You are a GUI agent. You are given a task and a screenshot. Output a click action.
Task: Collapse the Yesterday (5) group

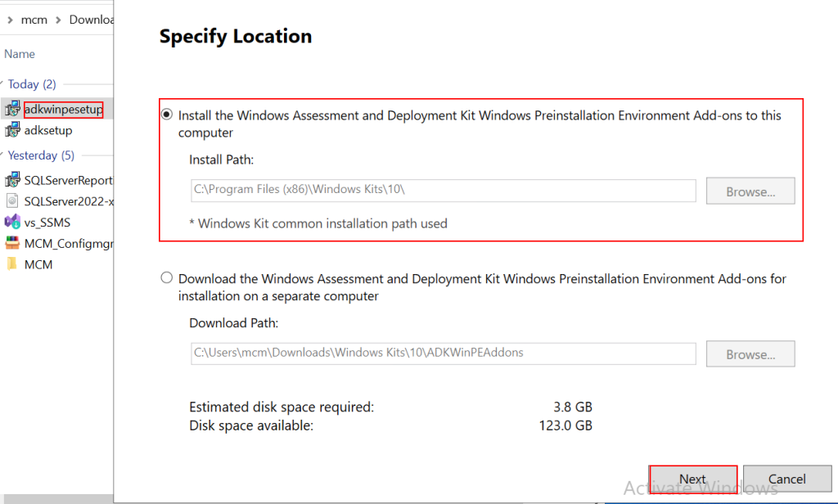pos(3,155)
